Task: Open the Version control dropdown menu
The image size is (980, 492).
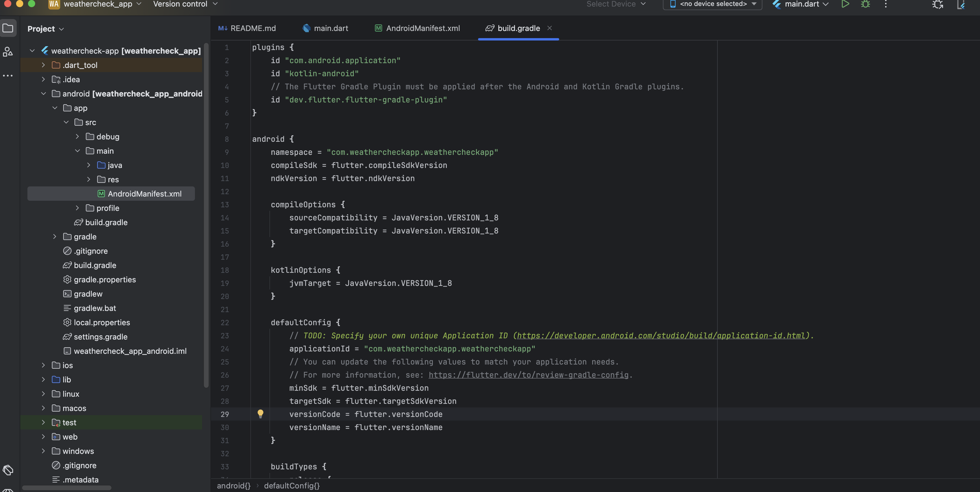Action: [x=185, y=4]
